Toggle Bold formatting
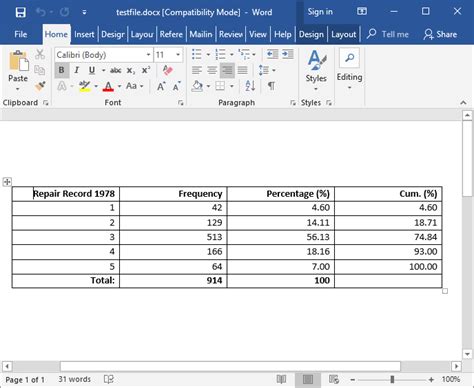 tap(61, 70)
